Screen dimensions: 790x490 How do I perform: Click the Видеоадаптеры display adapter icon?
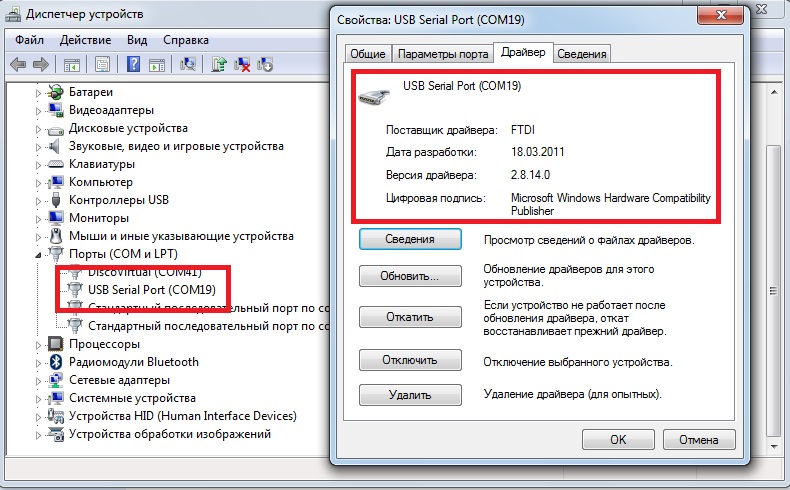tap(55, 110)
